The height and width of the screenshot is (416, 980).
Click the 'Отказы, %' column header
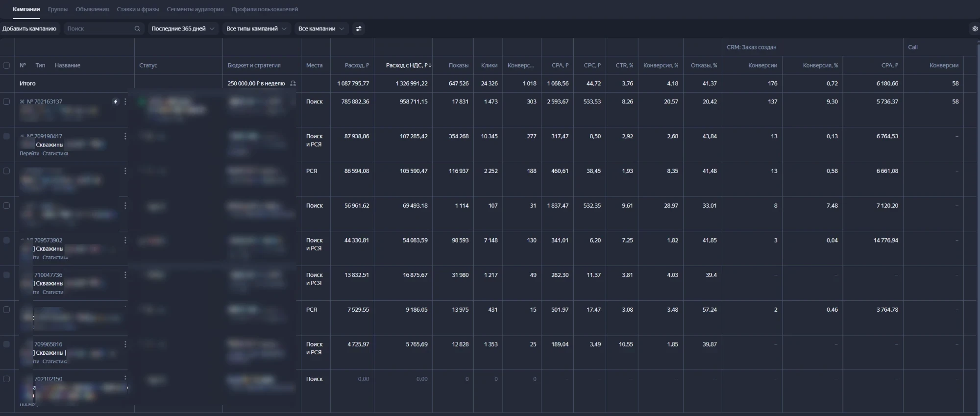704,65
